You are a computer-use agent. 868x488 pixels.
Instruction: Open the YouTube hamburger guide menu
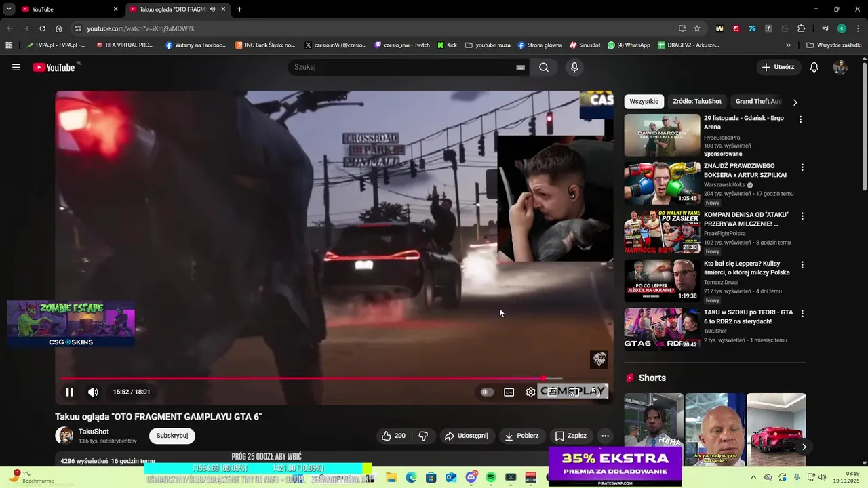(16, 67)
